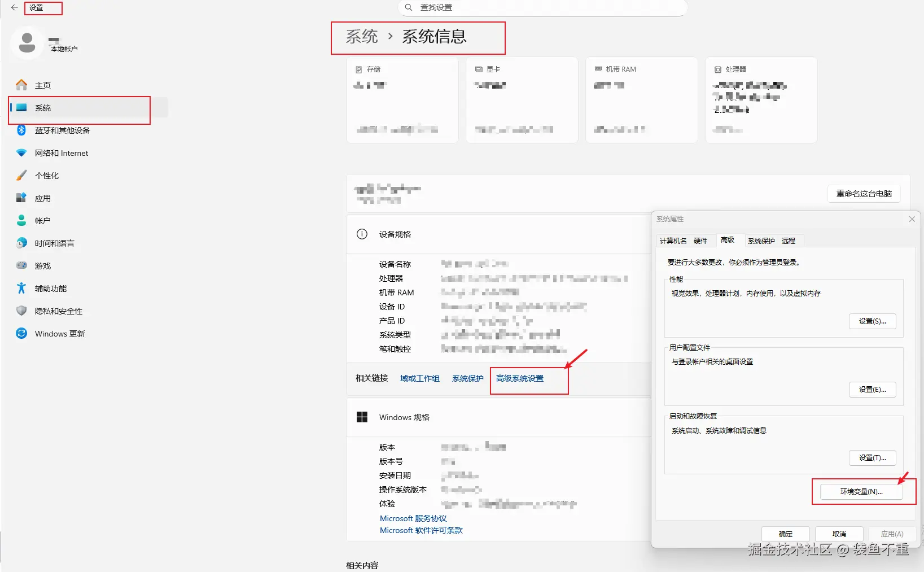Click the 系统类型 label

click(x=395, y=335)
